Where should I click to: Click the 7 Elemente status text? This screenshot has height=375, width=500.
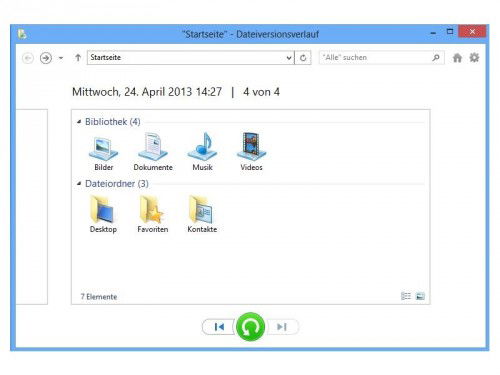tap(99, 297)
